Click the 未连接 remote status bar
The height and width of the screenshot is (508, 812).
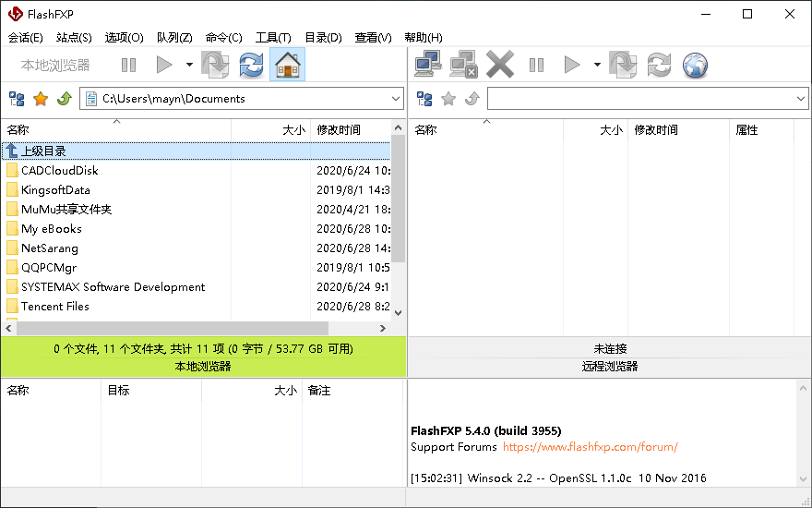[x=610, y=349]
